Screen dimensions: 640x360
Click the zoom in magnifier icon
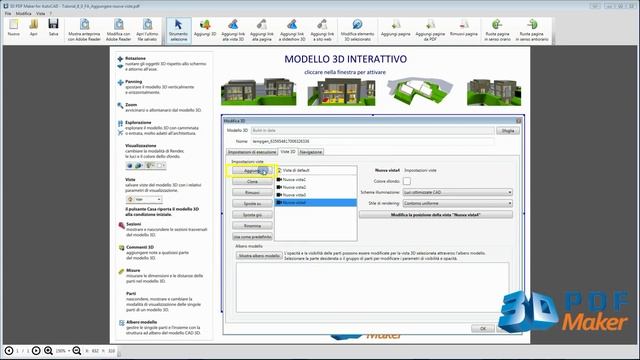pos(48,351)
